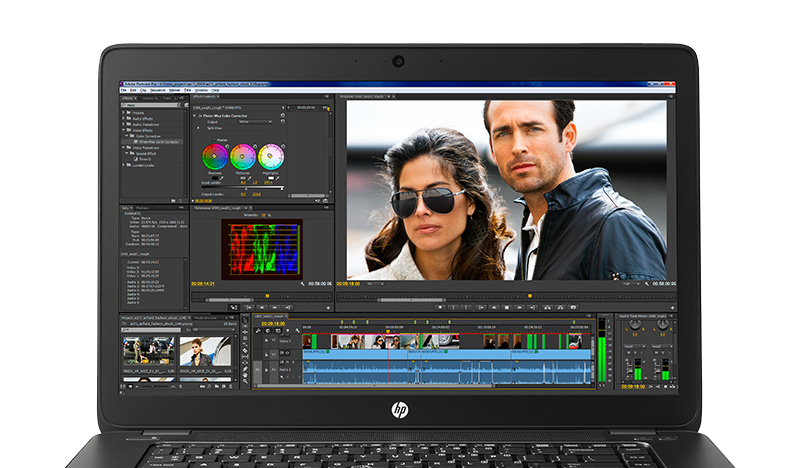Click Extract button in Program monitor

[x=560, y=307]
